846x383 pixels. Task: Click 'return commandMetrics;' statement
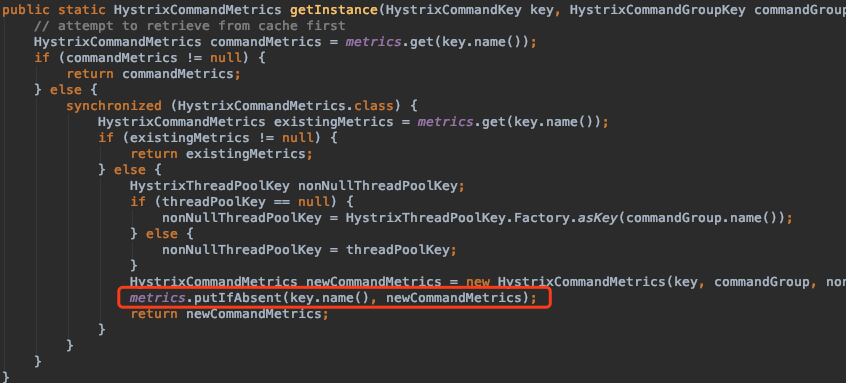[153, 74]
